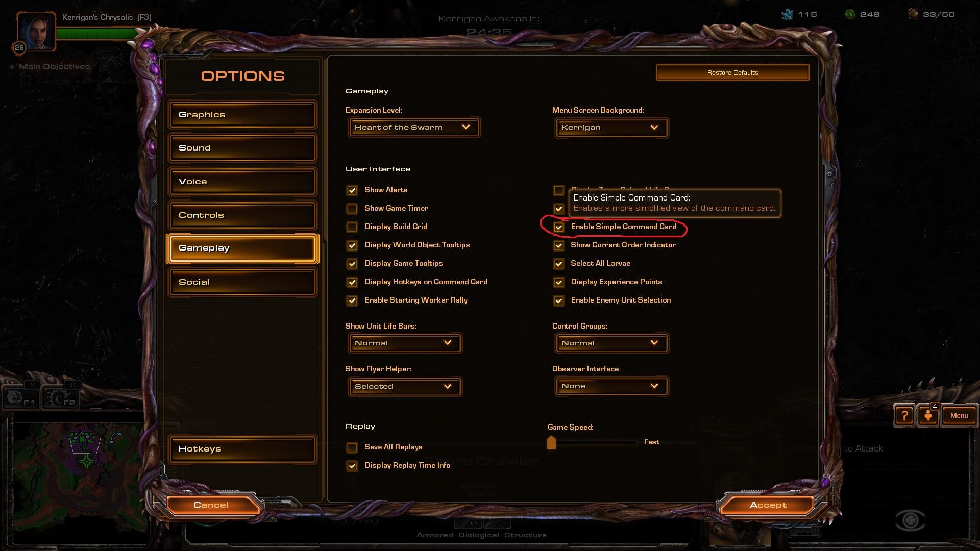Select the Graphics settings tab

point(242,114)
